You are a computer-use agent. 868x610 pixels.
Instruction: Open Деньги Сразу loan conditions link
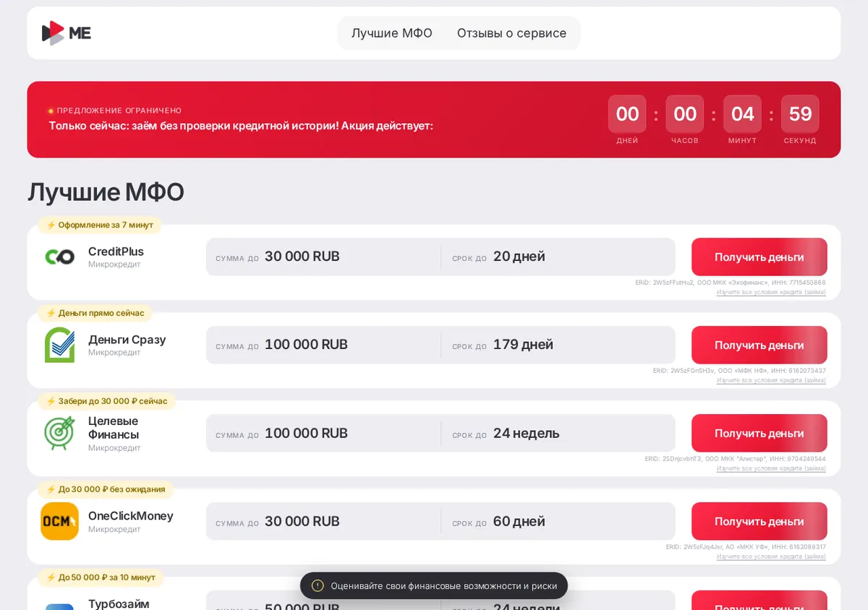(x=771, y=380)
